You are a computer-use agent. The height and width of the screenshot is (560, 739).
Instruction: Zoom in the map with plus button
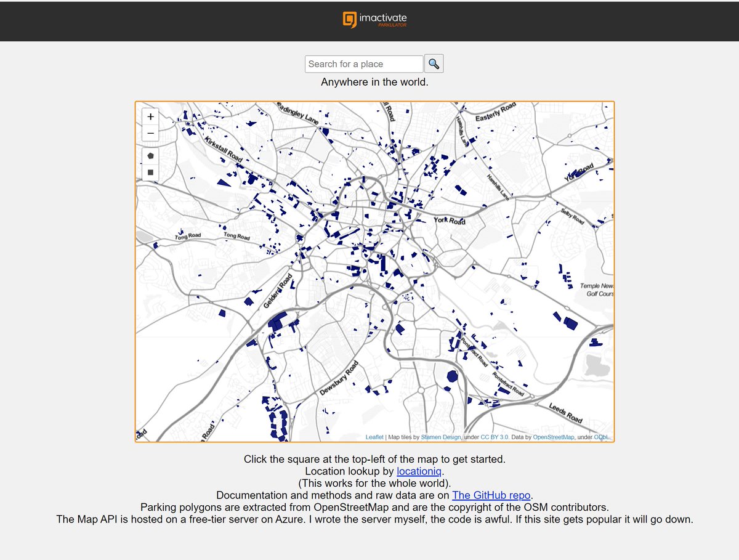click(150, 116)
